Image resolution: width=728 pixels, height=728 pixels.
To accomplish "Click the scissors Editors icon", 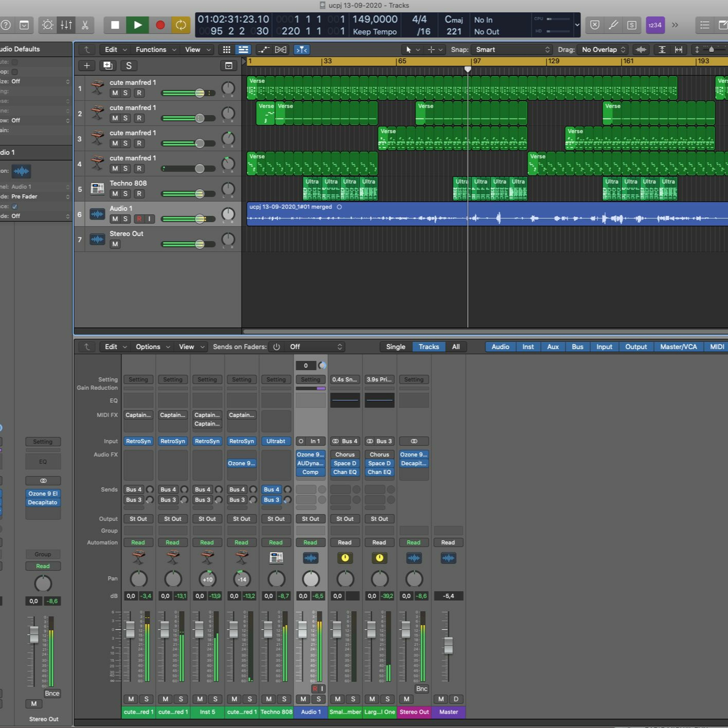I will pos(85,25).
